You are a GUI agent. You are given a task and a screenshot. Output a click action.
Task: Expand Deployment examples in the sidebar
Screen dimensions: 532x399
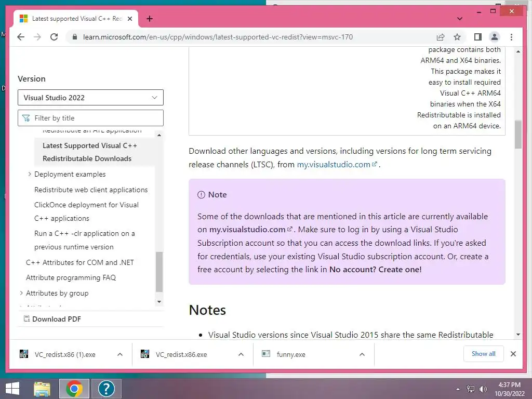point(30,174)
